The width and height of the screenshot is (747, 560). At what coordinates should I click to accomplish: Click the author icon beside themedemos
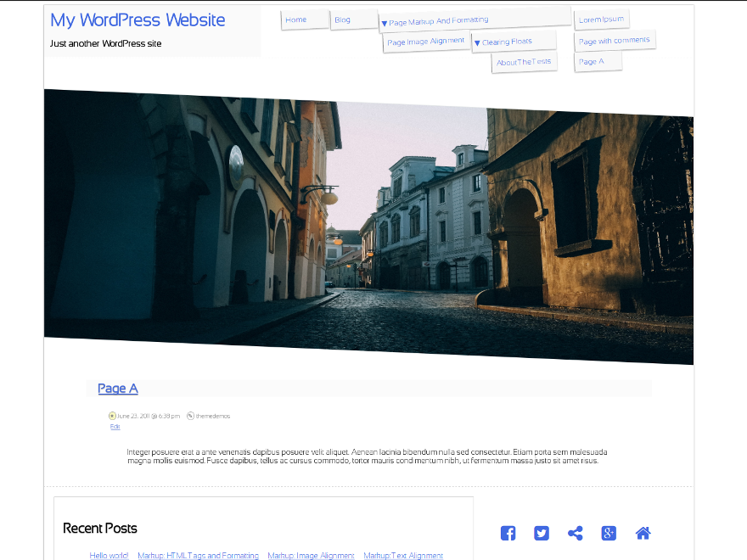coord(190,416)
